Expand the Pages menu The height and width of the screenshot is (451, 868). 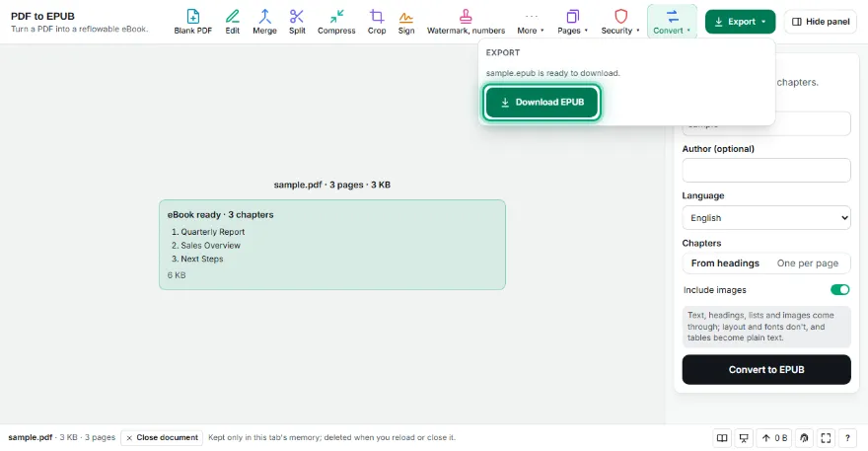click(572, 22)
